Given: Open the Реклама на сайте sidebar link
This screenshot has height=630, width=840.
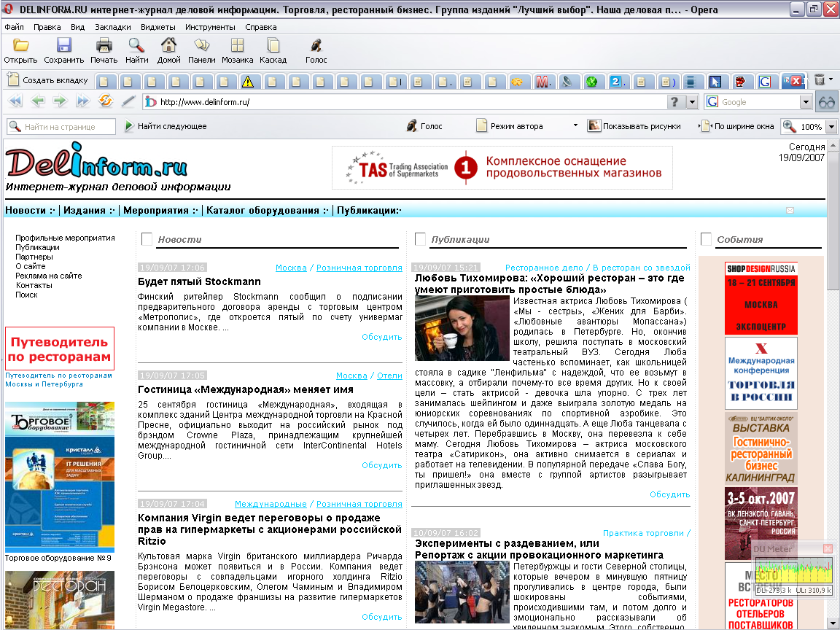Looking at the screenshot, I should (49, 276).
